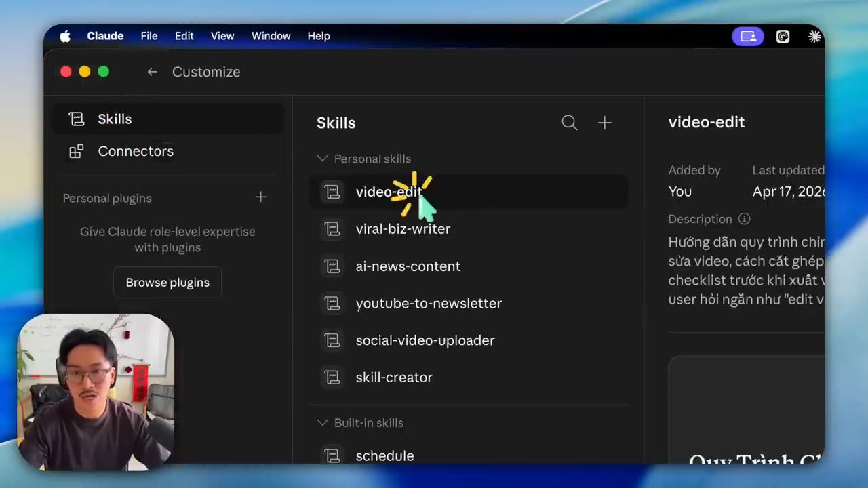Search skills with the magnifier icon
This screenshot has width=868, height=488.
[570, 123]
